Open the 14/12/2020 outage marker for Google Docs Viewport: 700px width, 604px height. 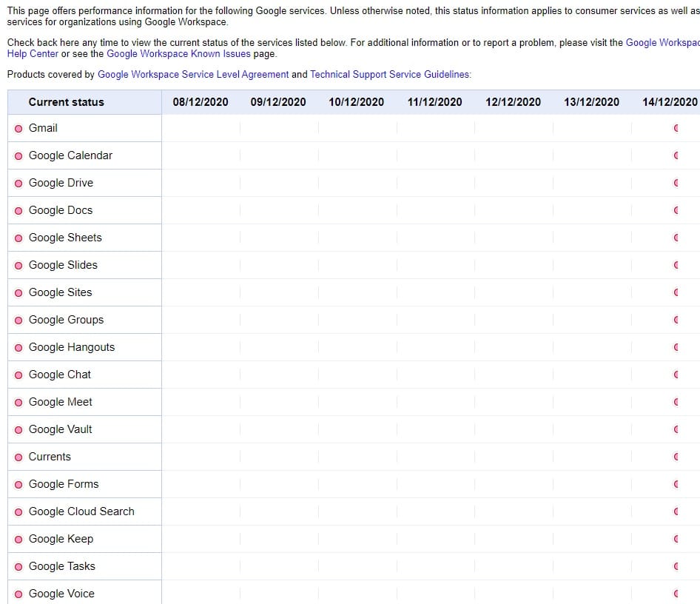point(676,210)
